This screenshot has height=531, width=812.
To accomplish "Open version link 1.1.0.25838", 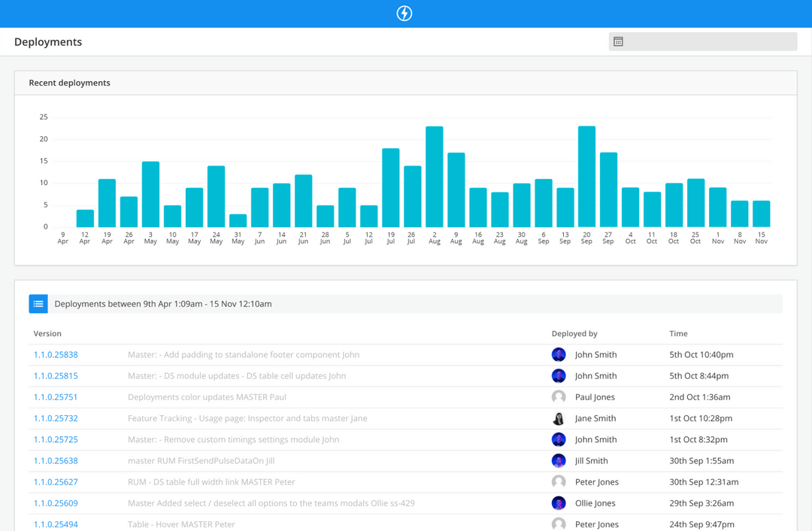I will coord(56,353).
